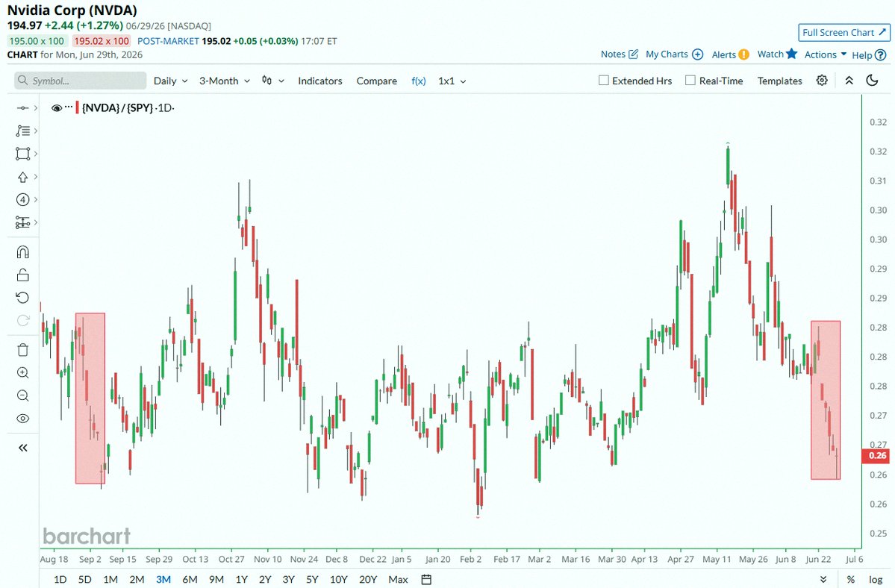Zoom out on the chart
The width and height of the screenshot is (895, 588).
click(x=23, y=395)
